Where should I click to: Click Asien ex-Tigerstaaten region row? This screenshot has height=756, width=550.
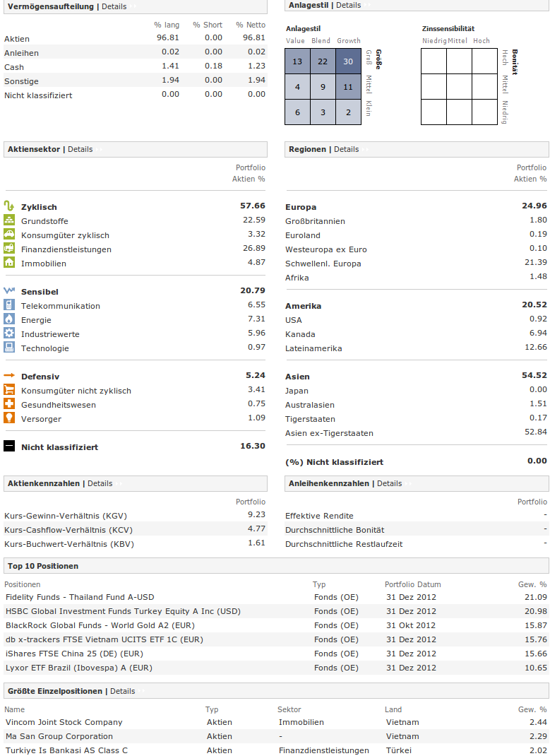click(x=417, y=433)
